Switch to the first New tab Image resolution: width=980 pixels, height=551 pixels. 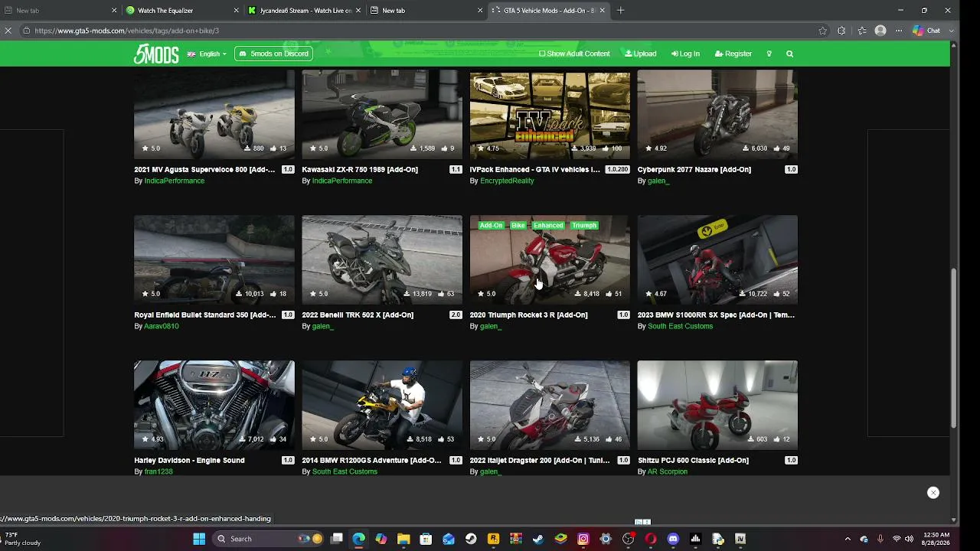point(61,11)
